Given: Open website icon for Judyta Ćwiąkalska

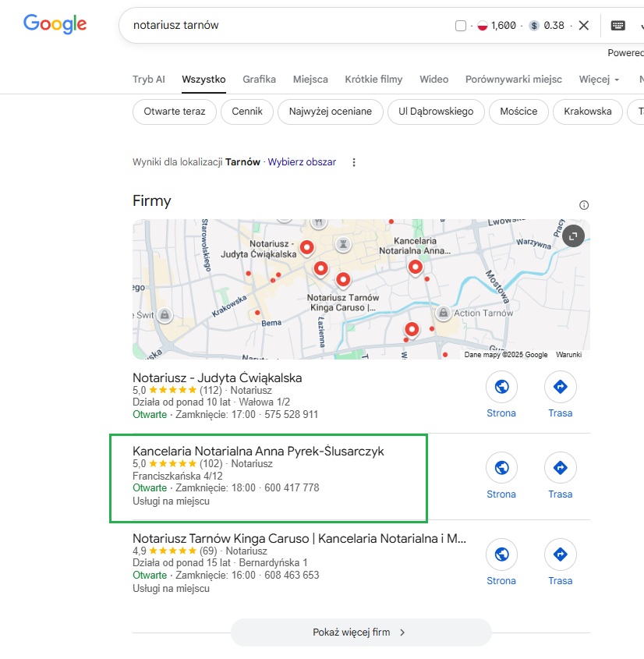Looking at the screenshot, I should [x=501, y=386].
